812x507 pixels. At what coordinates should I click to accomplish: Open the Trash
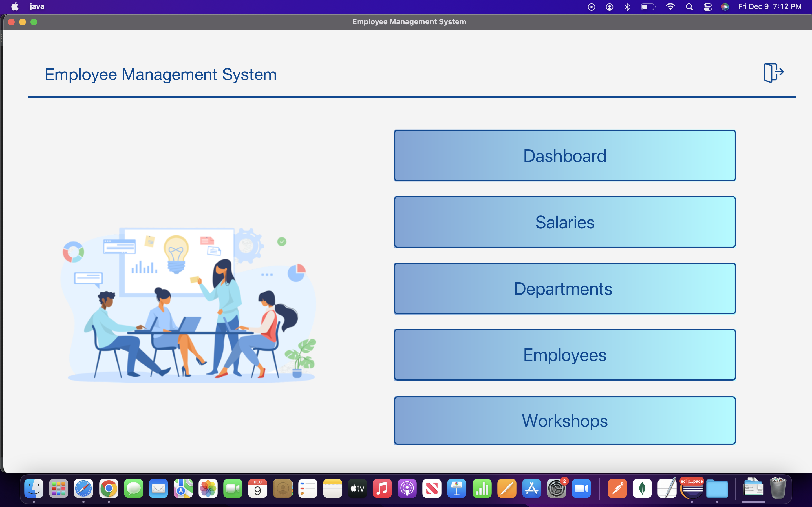click(778, 488)
